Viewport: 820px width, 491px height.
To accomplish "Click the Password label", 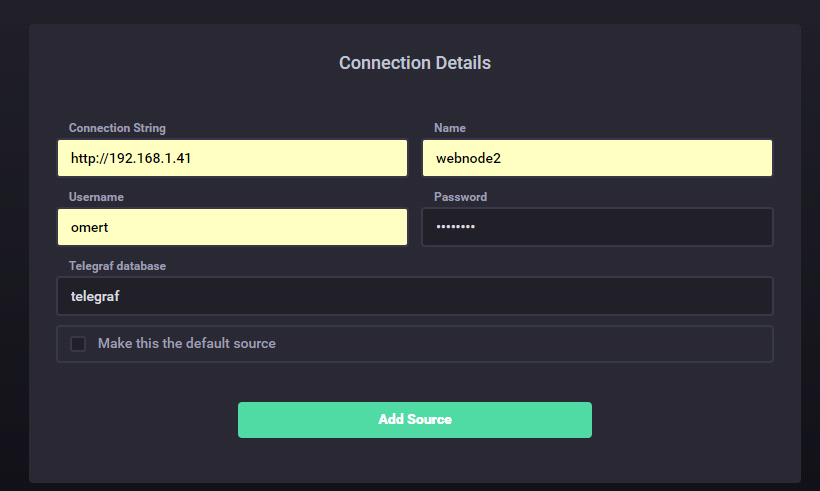I will click(460, 197).
